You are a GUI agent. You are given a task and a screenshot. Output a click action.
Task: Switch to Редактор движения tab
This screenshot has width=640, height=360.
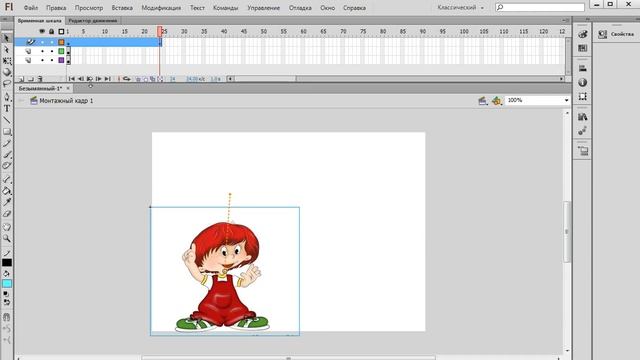point(93,20)
